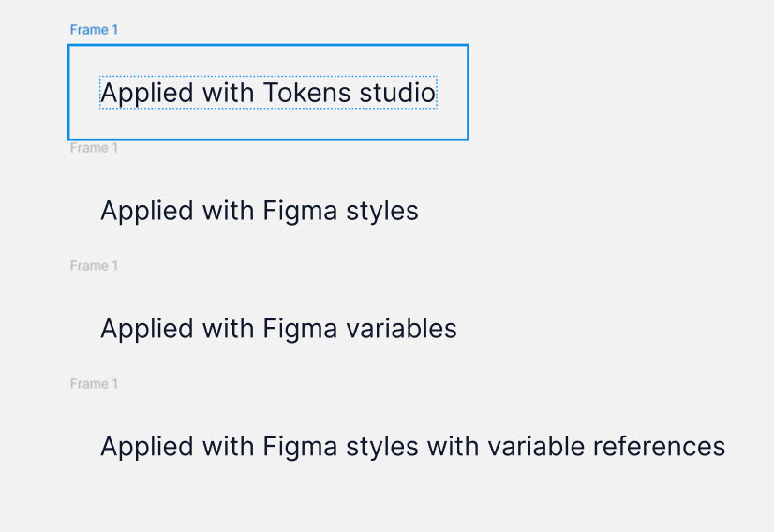Select the "Applied with Figma styles" text layer
Screen dimensions: 774x532
coord(260,211)
